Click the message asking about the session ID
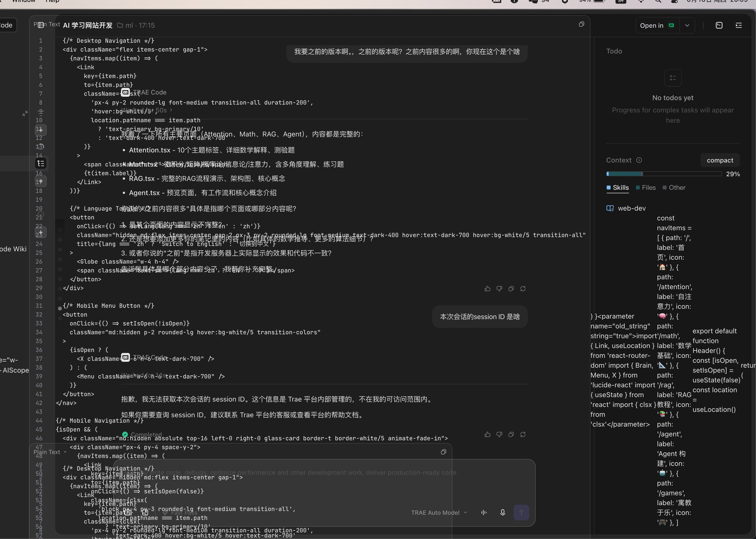 tap(480, 317)
